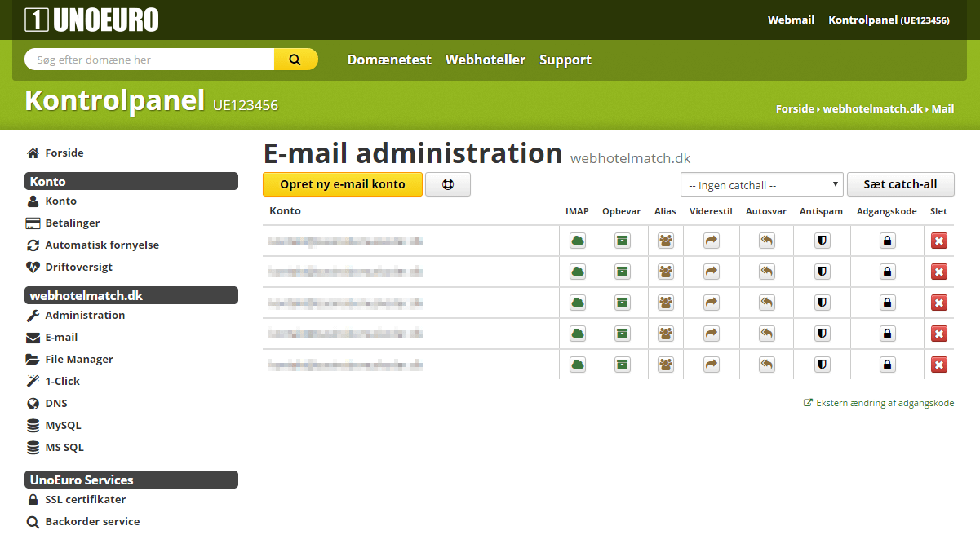
Task: Click Viderestil forward arrow in first account row
Action: point(712,241)
